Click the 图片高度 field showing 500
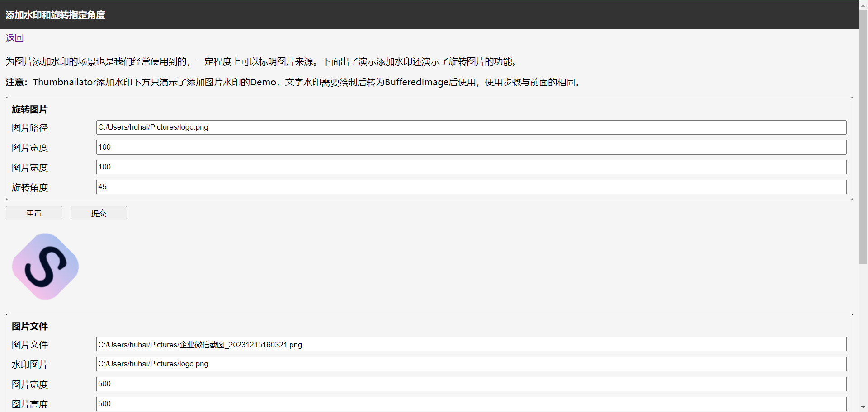Screen dimensions: 868x412 (316, 403)
